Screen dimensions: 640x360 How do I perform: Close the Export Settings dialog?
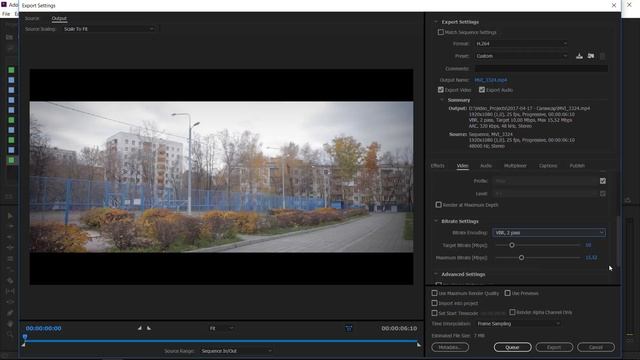pyautogui.click(x=614, y=5)
